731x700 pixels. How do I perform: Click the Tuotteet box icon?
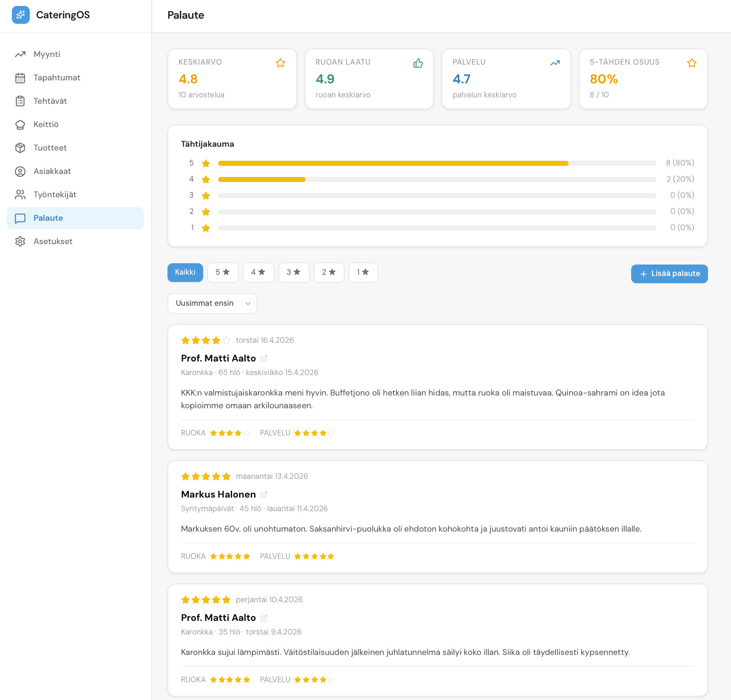20,148
